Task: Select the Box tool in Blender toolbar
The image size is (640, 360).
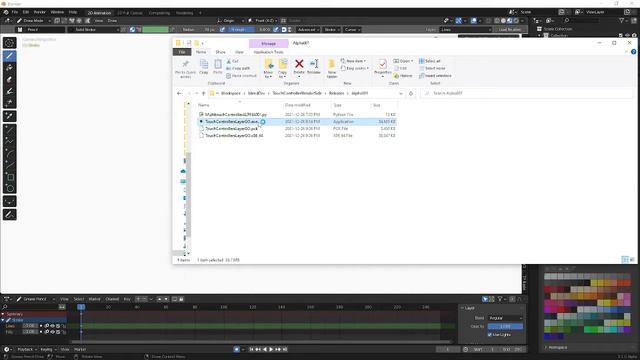Action: pyautogui.click(x=9, y=177)
